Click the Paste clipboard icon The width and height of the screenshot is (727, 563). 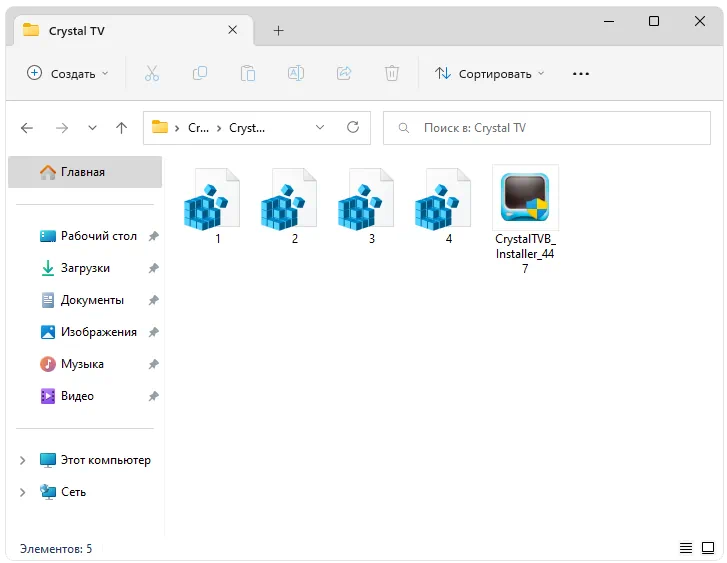click(x=248, y=73)
